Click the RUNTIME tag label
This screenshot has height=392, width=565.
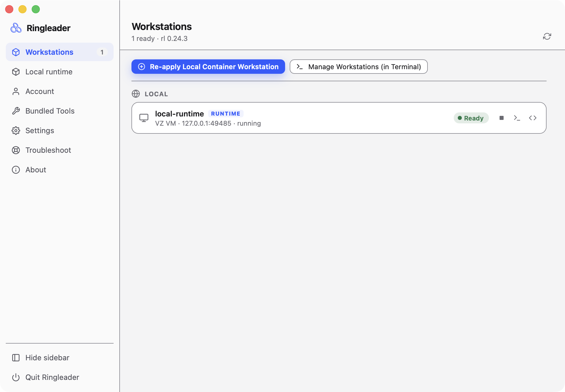pos(226,114)
